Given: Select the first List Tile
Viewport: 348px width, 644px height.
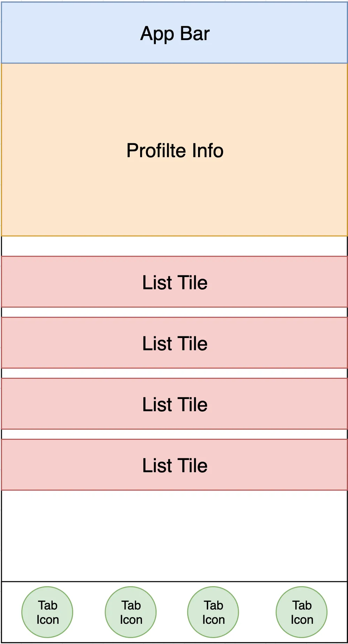Looking at the screenshot, I should point(175,282).
